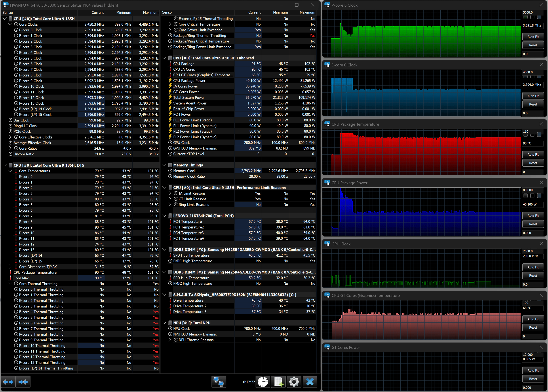This screenshot has width=548, height=392.
Task: Expand the Core Effective Clocks node
Action: click(x=10, y=137)
